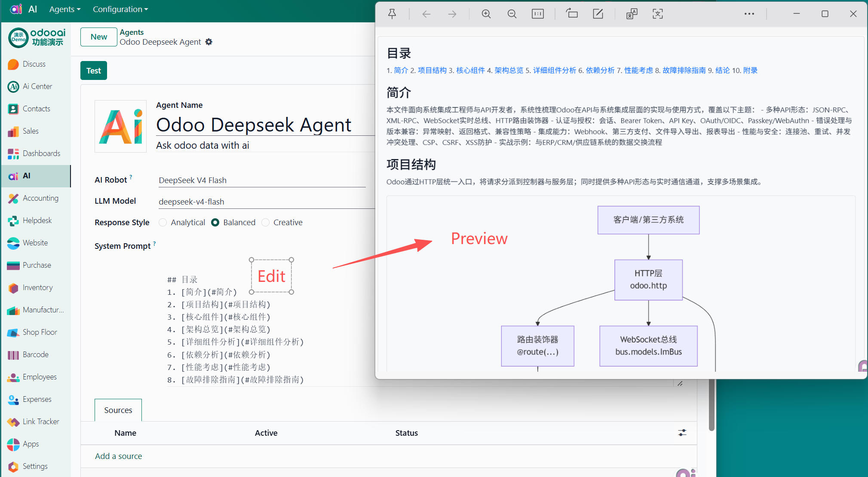
Task: Open the Expenses app
Action: tap(36, 399)
